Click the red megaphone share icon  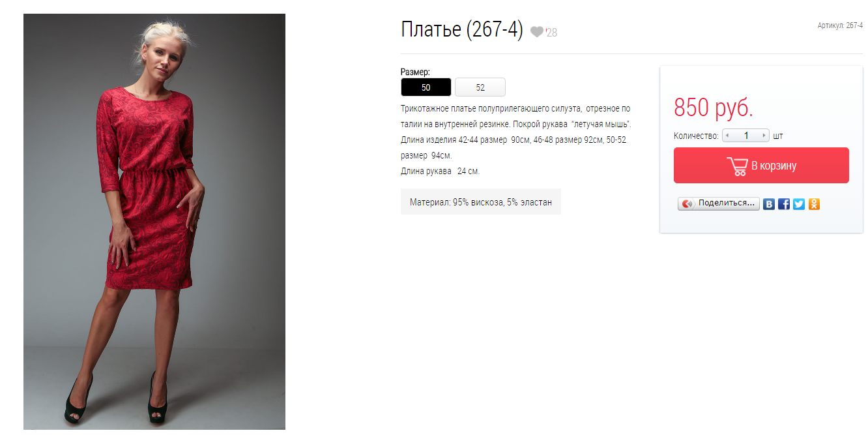point(687,203)
